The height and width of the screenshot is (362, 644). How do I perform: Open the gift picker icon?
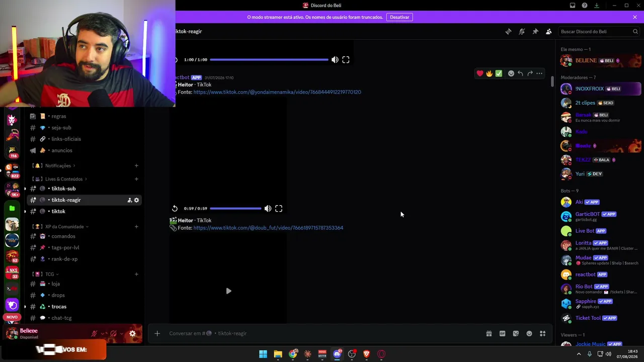pos(489,333)
